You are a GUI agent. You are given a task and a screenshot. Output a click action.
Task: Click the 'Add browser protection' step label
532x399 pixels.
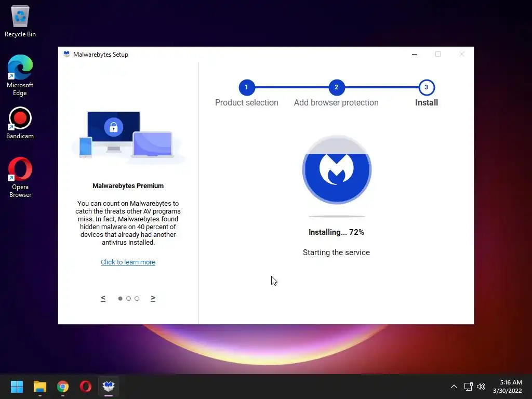(336, 102)
